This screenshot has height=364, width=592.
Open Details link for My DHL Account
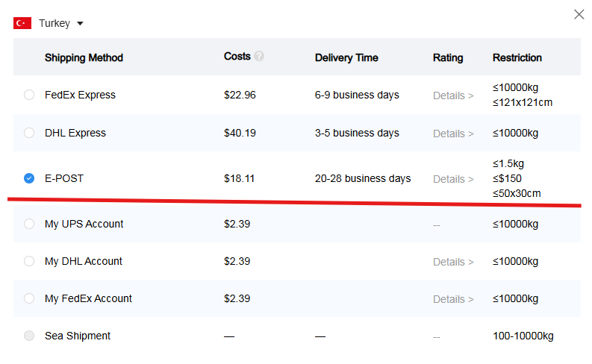click(453, 262)
